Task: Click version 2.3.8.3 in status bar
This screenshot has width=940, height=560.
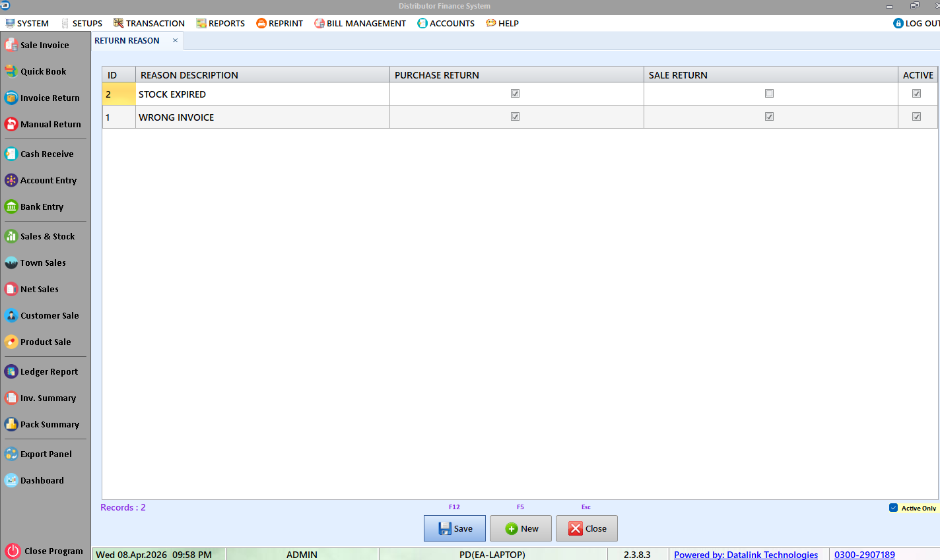Action: pyautogui.click(x=637, y=555)
